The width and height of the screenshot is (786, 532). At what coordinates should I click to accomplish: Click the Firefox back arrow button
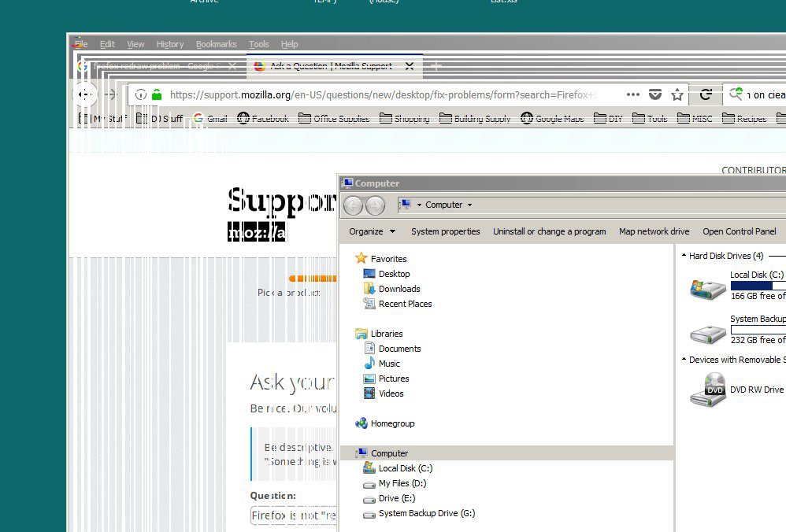point(85,94)
